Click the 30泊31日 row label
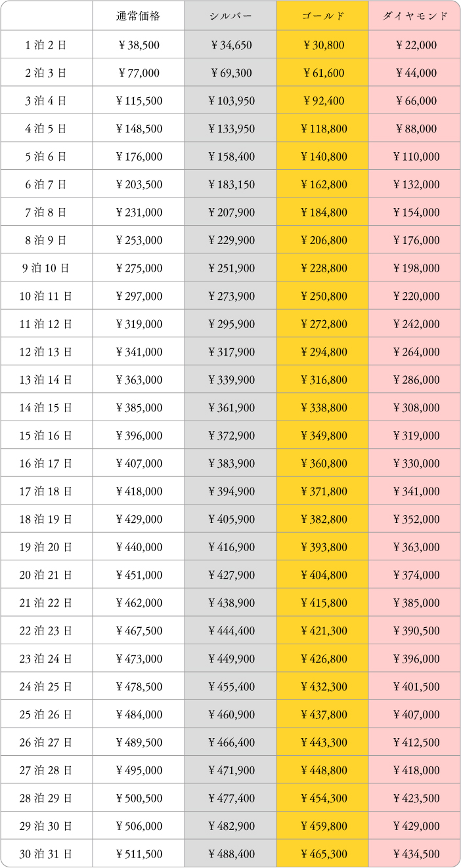 [x=46, y=854]
